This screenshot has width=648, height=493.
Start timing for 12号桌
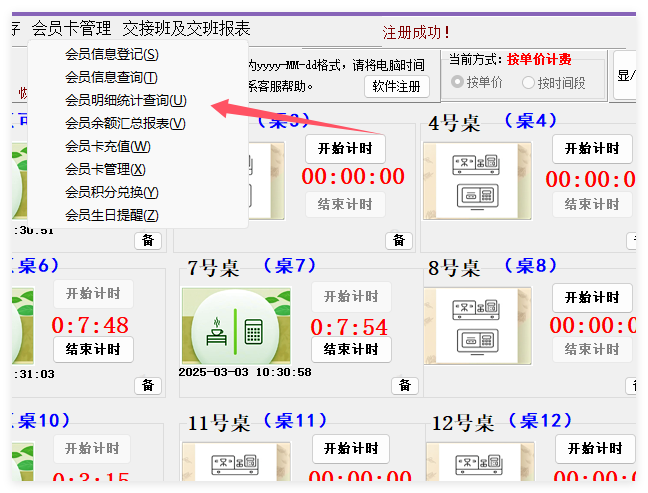point(595,448)
